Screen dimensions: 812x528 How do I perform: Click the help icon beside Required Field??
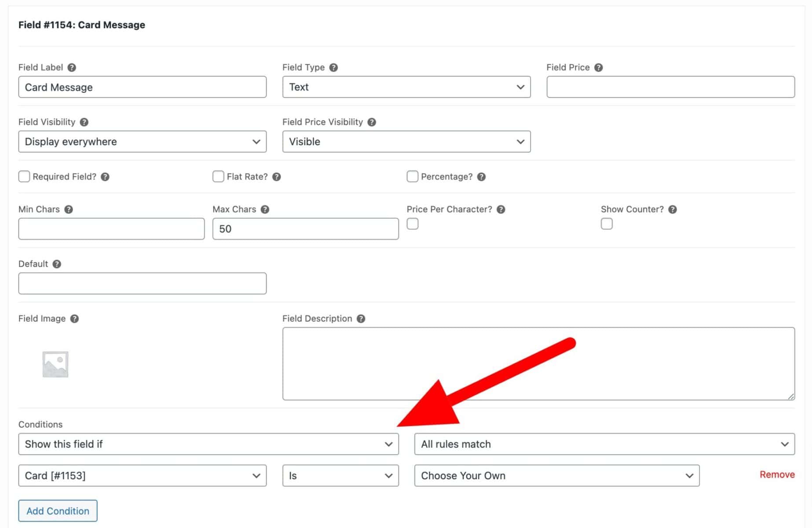pyautogui.click(x=105, y=176)
